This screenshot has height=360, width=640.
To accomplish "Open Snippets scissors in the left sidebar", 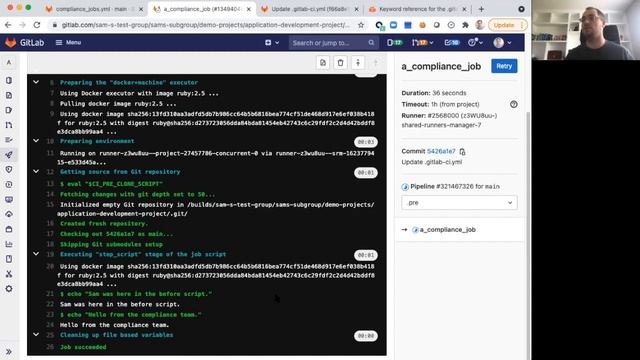I will 9,274.
